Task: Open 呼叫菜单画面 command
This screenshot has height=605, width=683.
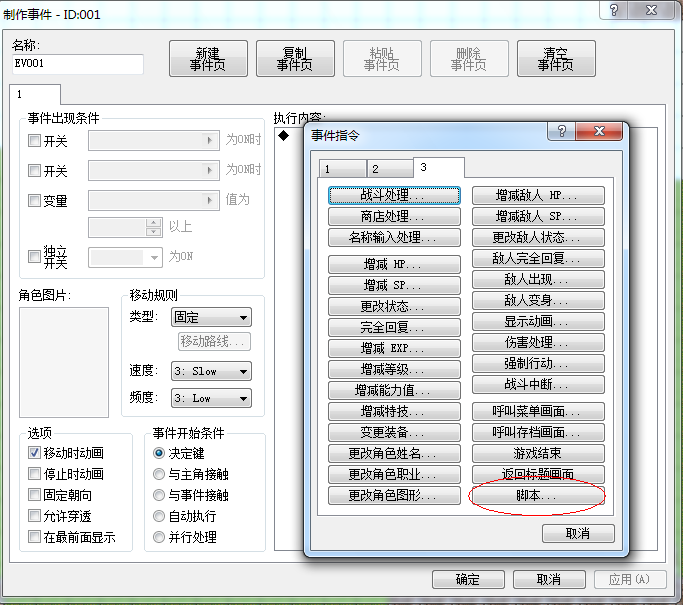Action: pyautogui.click(x=538, y=411)
